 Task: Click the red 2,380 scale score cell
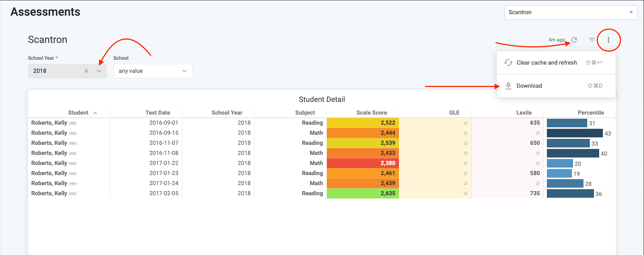click(x=363, y=163)
